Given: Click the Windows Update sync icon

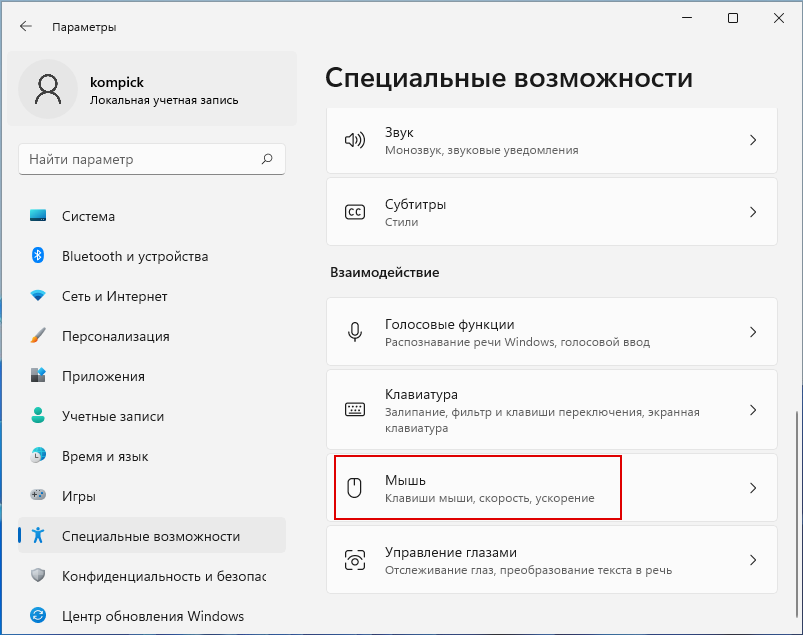Looking at the screenshot, I should (38, 616).
